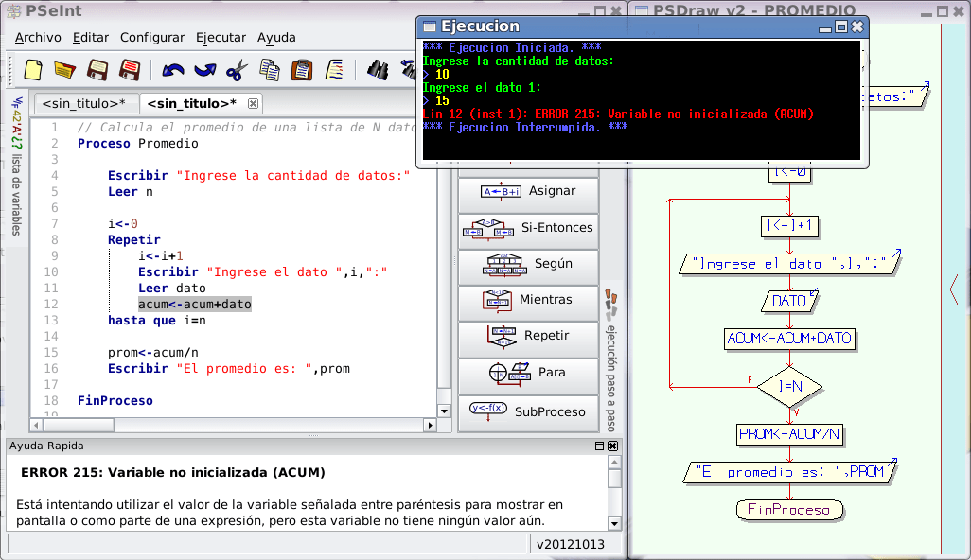
Task: Maximize the Ejecucion window
Action: point(840,26)
